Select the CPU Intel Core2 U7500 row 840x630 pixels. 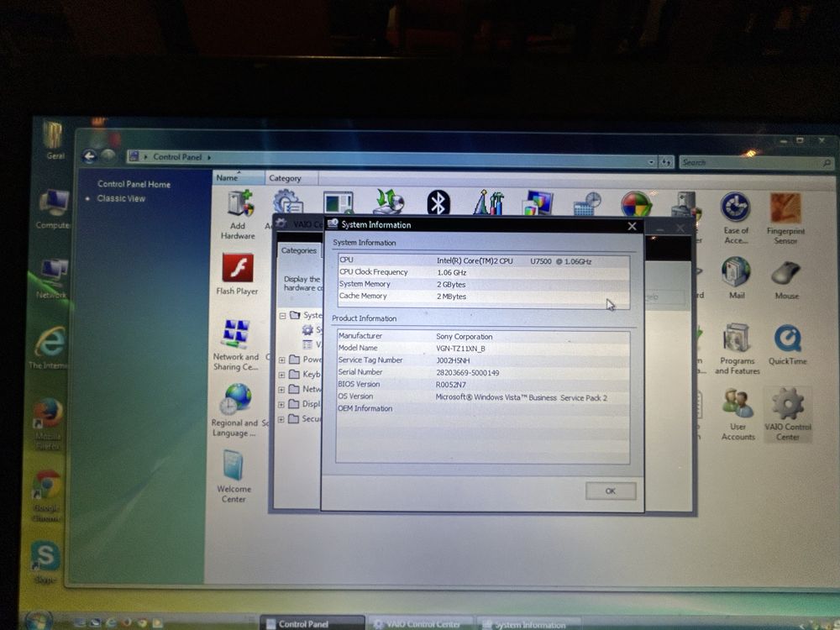coord(484,260)
